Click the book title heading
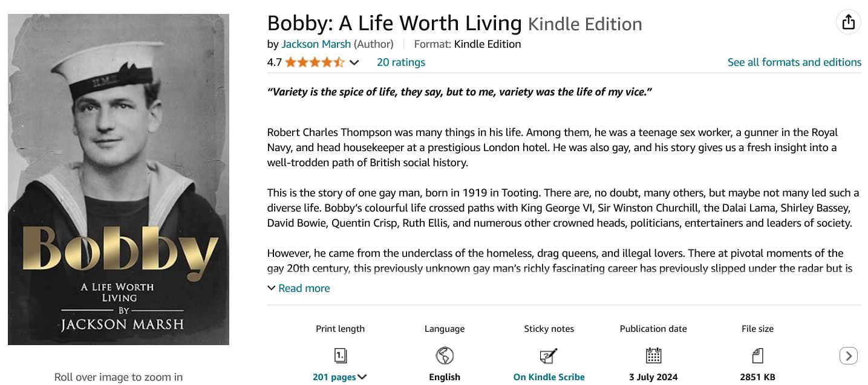Viewport: 868px width, 385px height. pos(394,24)
